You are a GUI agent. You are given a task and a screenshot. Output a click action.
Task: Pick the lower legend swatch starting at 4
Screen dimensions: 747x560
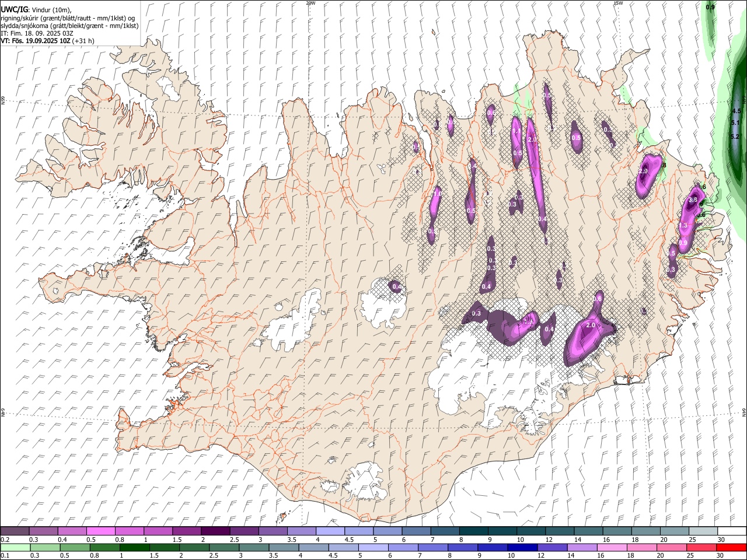313,547
